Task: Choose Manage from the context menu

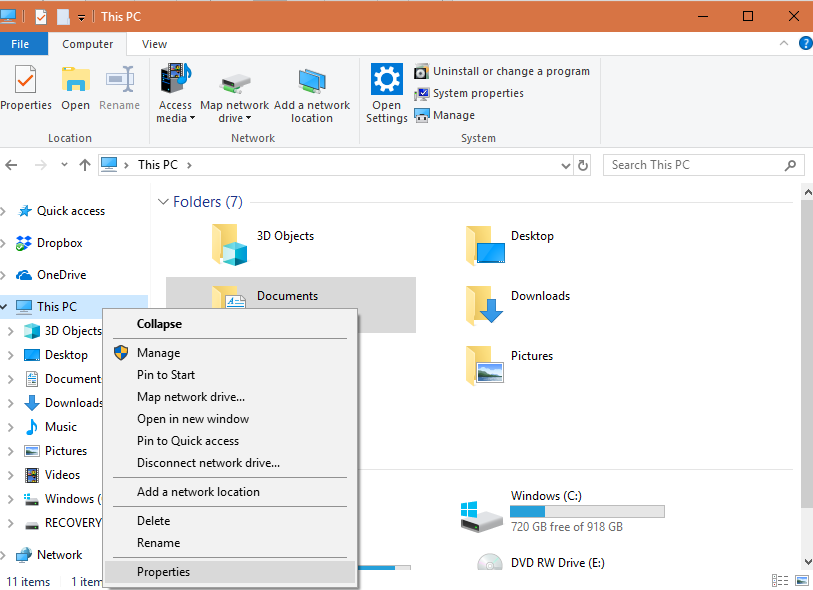Action: click(230, 353)
